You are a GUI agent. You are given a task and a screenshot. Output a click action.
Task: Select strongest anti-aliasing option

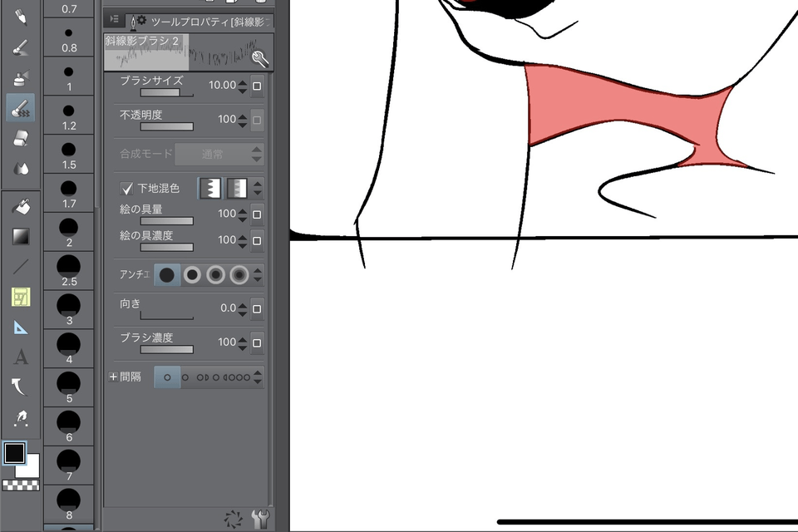tap(239, 275)
